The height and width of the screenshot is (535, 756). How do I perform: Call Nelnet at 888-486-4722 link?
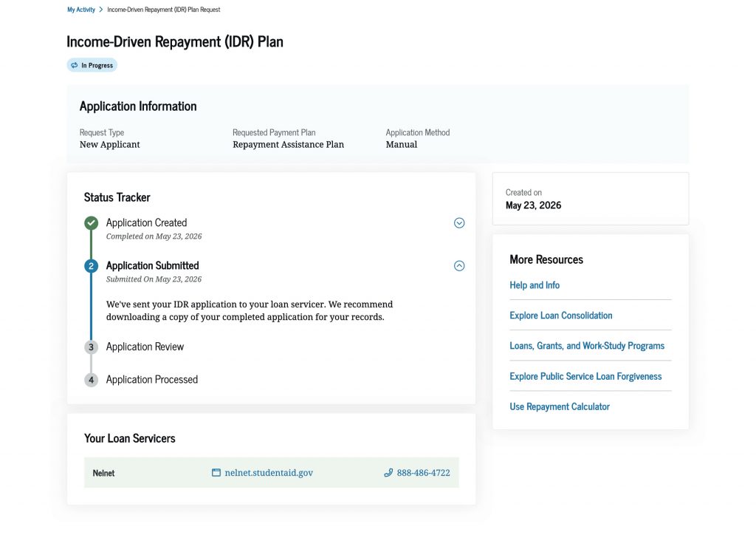click(423, 473)
